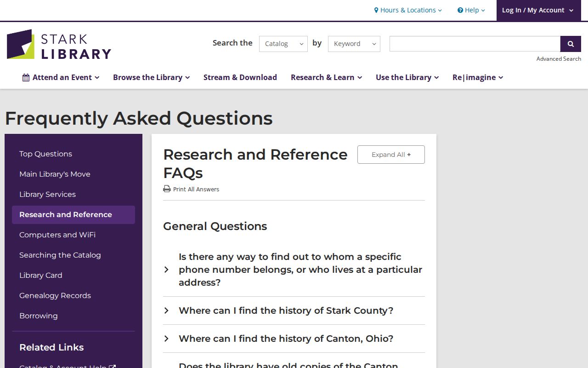Open the Re|imagine menu
Screen dimensions: 588x368
click(x=478, y=77)
